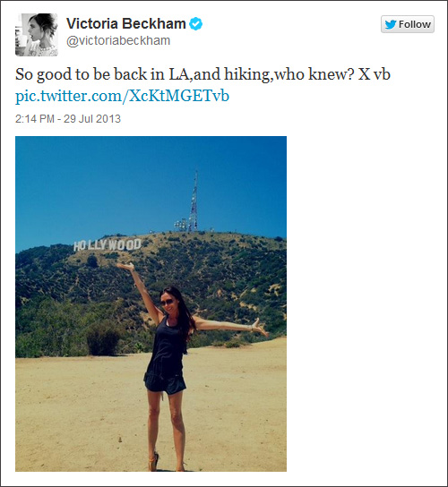Open Victoria Beckham's profile avatar
448x487 pixels.
[x=37, y=35]
